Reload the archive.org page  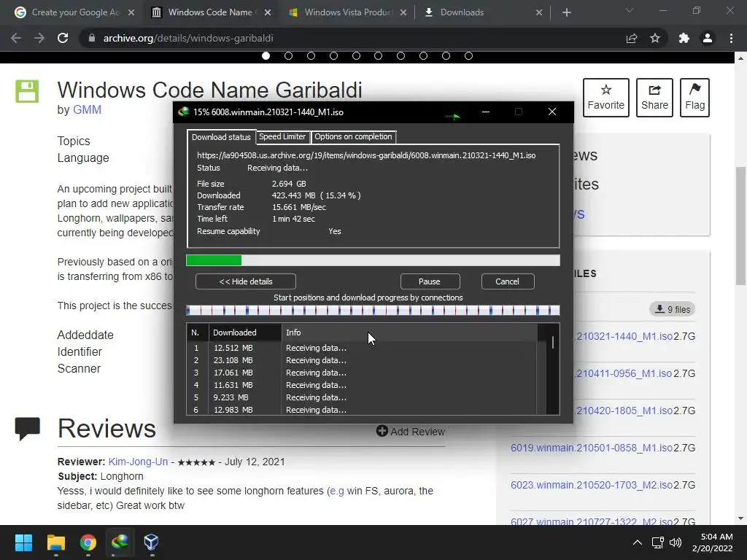point(63,38)
